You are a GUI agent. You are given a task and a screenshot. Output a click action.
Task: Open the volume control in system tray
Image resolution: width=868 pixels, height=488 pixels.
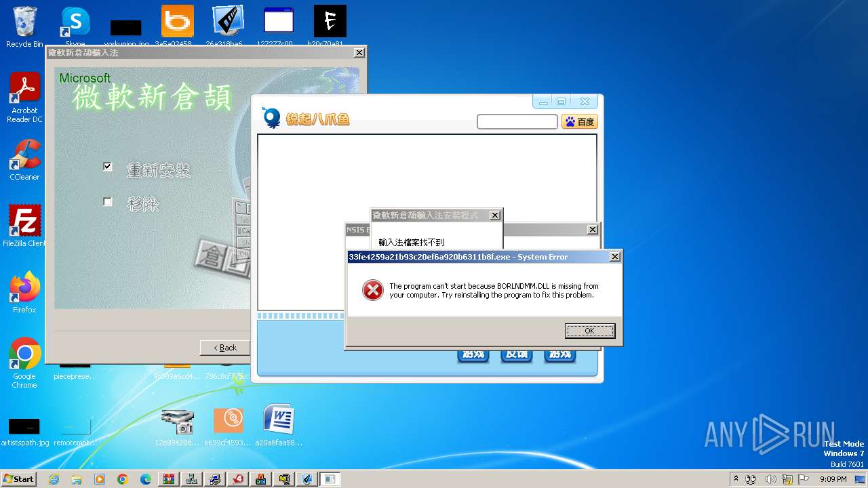tap(771, 479)
